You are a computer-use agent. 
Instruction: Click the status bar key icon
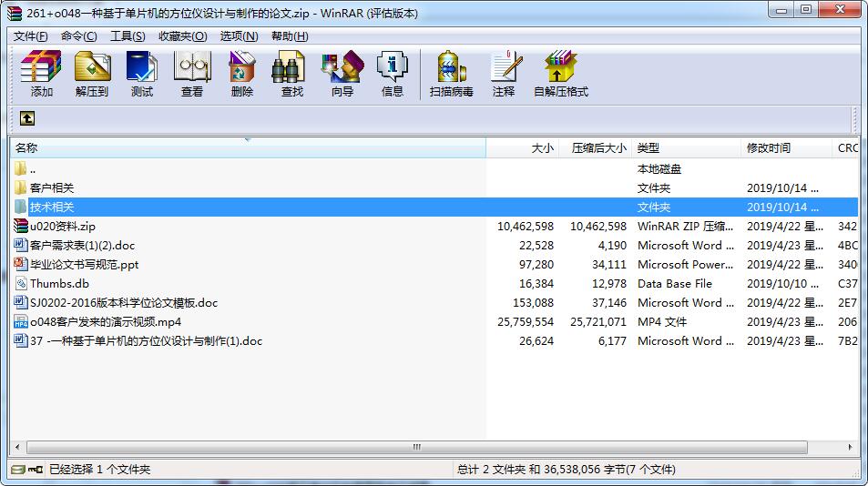point(36,470)
